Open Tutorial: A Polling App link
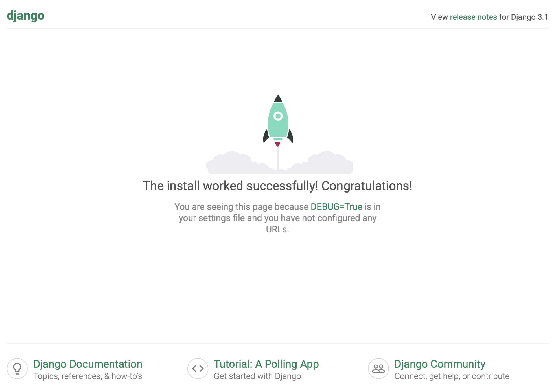 (x=266, y=364)
